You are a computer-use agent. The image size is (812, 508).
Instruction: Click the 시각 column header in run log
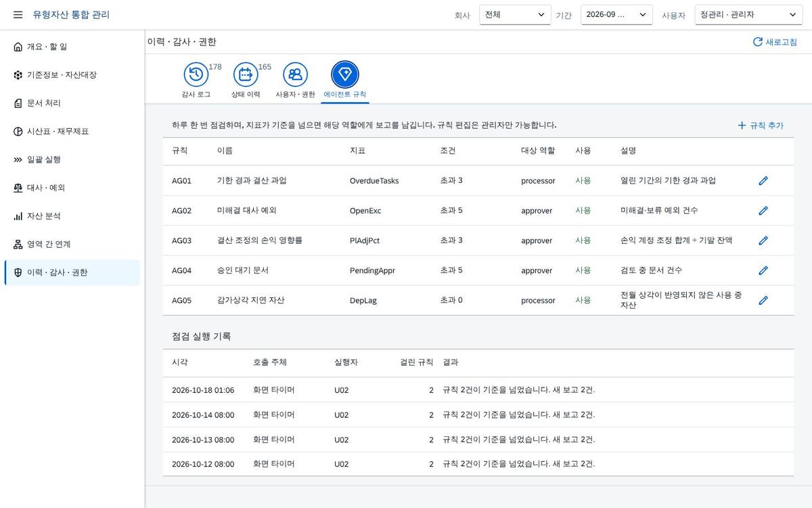[x=180, y=362]
